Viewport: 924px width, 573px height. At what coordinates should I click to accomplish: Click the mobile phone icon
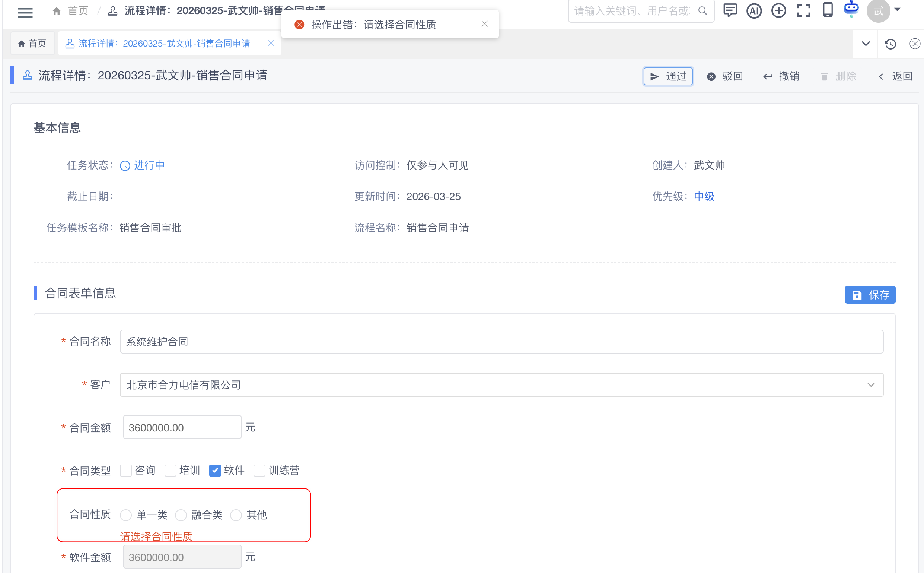point(828,10)
